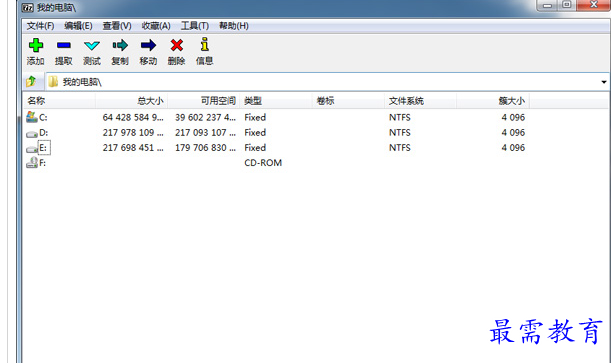Open the 收藏(A) menu
The width and height of the screenshot is (611, 363).
tap(156, 26)
